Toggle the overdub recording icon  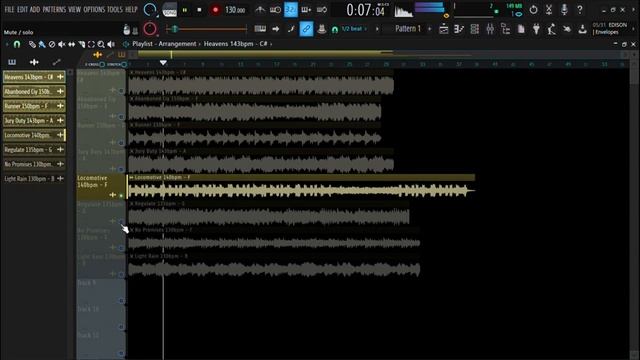coord(306,10)
